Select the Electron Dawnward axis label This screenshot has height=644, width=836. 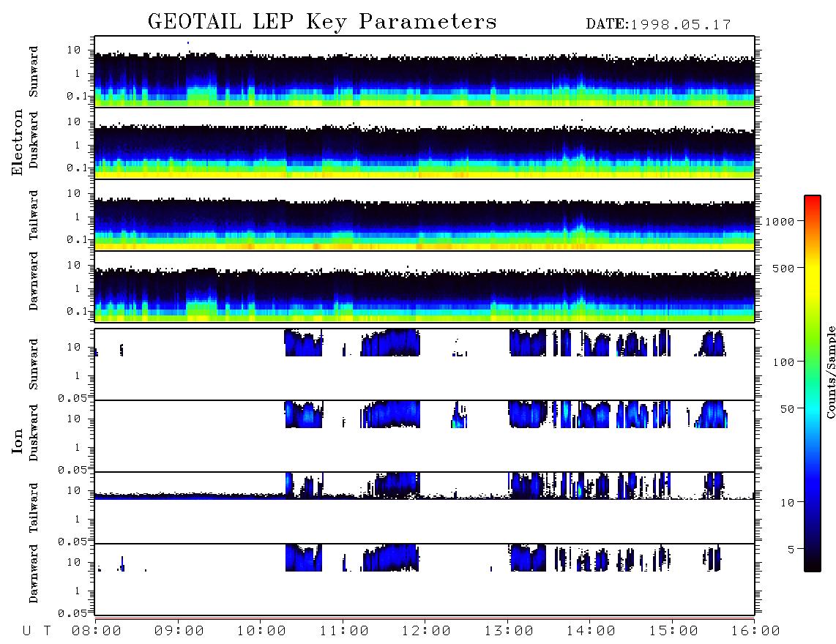(x=33, y=281)
